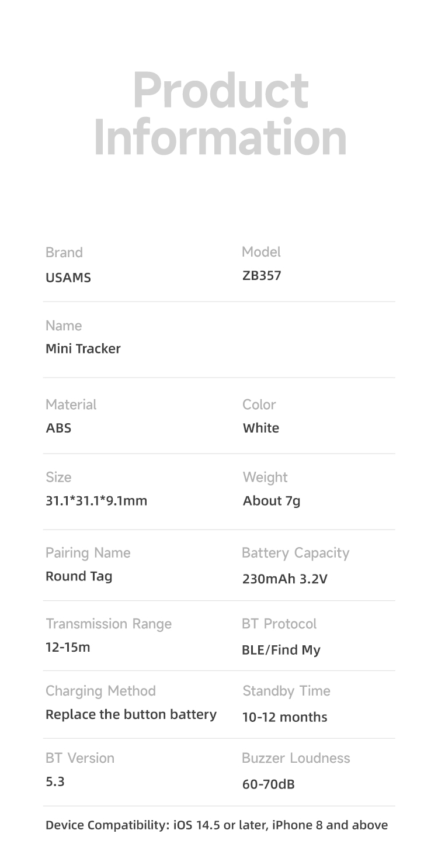438x868 pixels.
Task: Click the Device Compatibility line
Action: click(216, 825)
